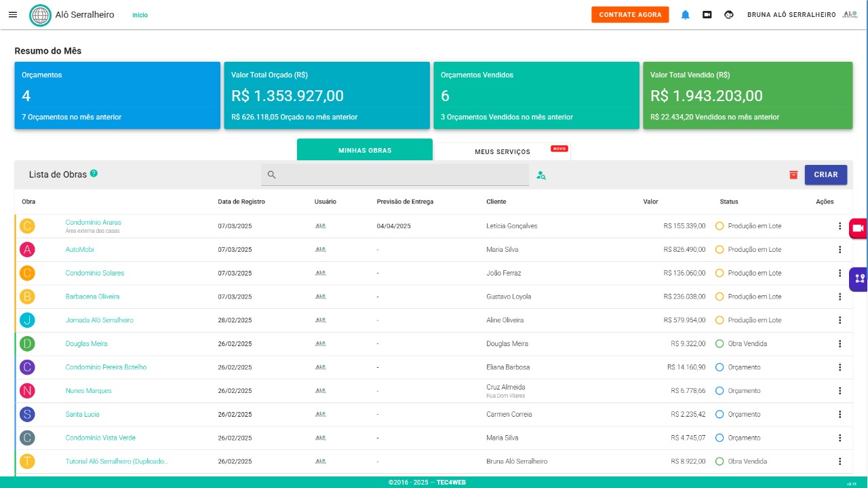Click the status circle for Santa Lucia
The width and height of the screenshot is (868, 488).
tap(719, 414)
